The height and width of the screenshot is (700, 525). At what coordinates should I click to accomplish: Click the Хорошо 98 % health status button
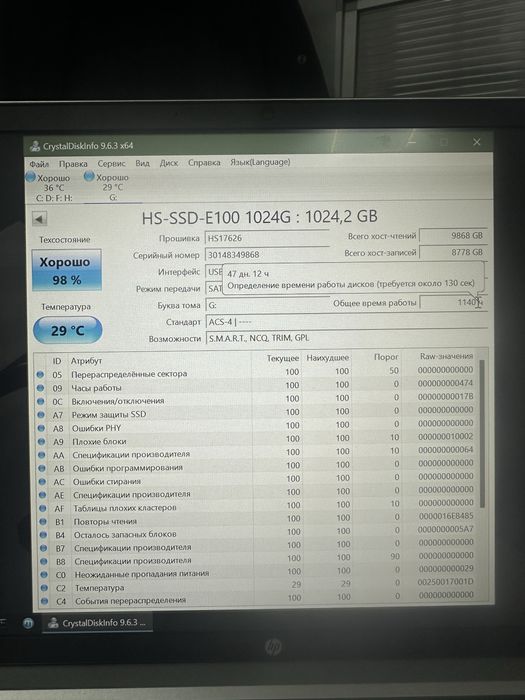click(x=66, y=271)
